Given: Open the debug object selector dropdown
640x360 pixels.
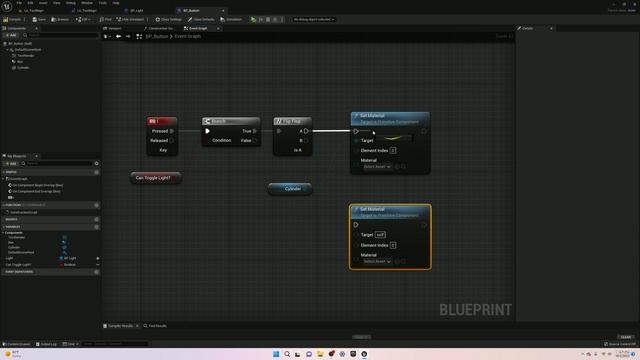Looking at the screenshot, I should click(313, 19).
